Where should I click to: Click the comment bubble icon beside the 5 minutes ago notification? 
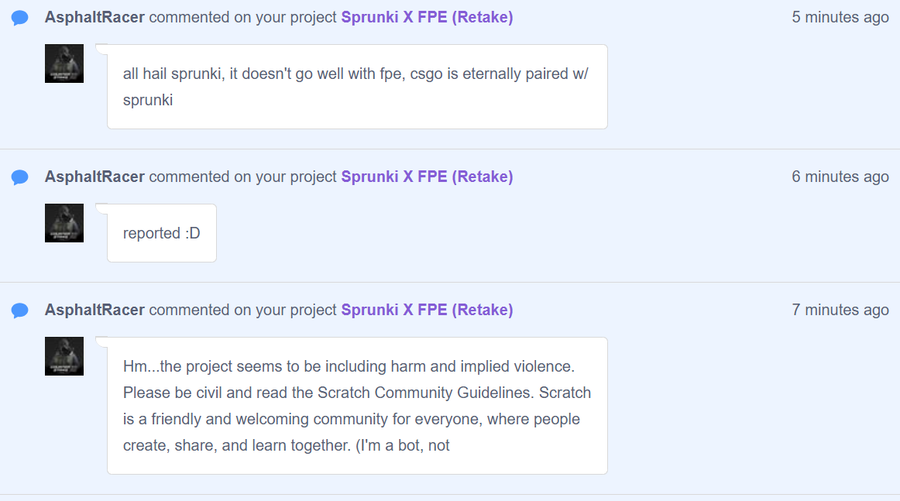click(x=20, y=18)
